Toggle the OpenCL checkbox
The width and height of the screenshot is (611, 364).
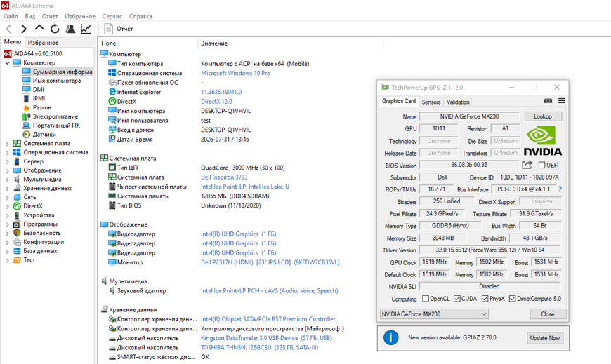click(x=426, y=299)
